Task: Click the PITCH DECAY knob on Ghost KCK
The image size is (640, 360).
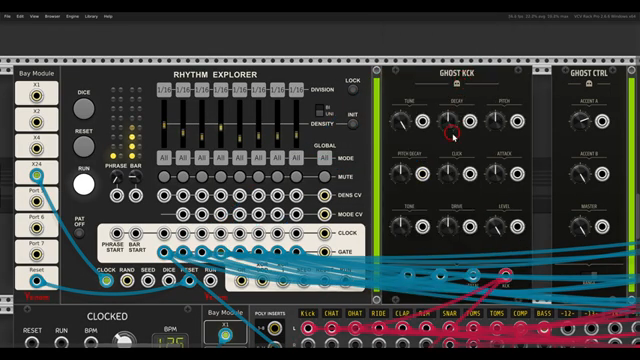Action: (400, 174)
